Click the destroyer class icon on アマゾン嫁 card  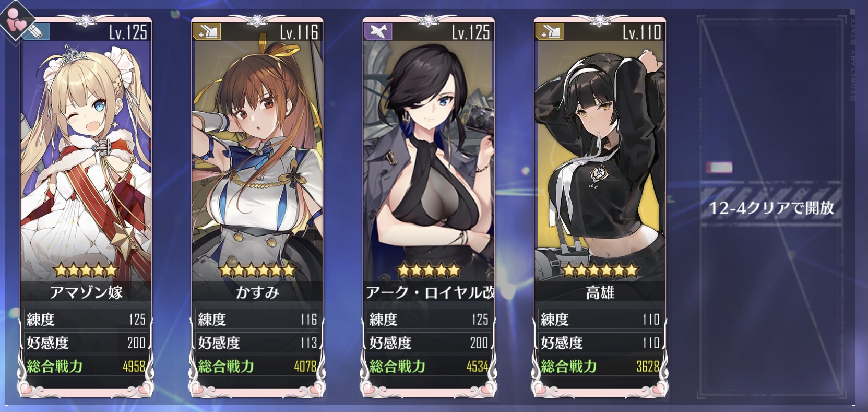pyautogui.click(x=38, y=32)
